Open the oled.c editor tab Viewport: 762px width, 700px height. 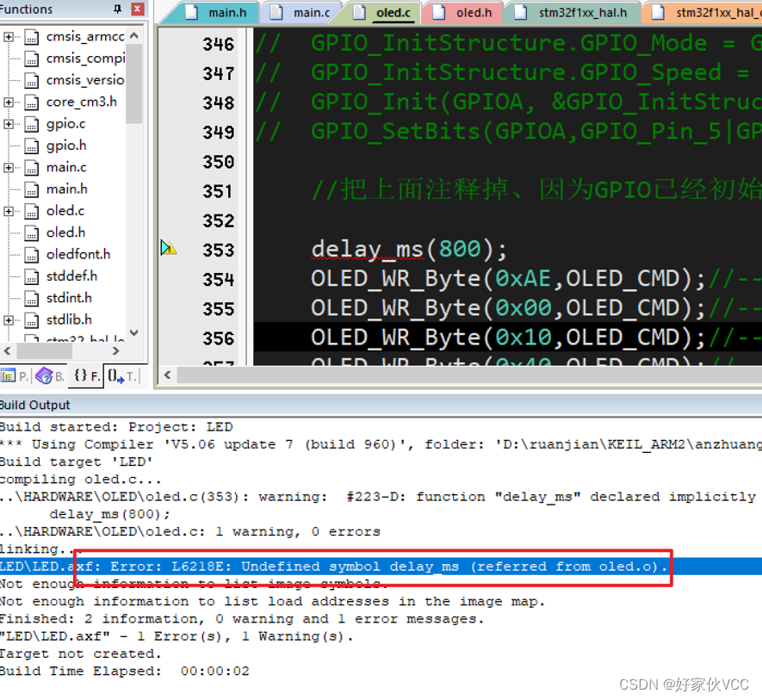coord(383,12)
